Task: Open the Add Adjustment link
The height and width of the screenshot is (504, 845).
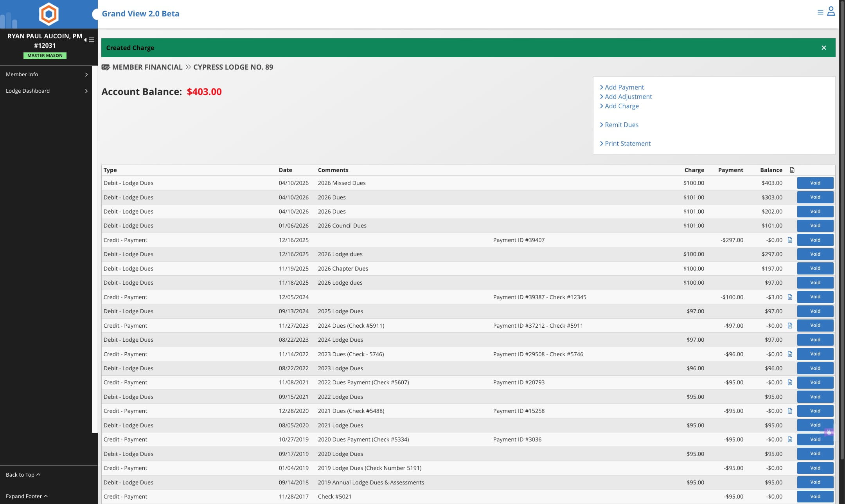Action: [628, 97]
